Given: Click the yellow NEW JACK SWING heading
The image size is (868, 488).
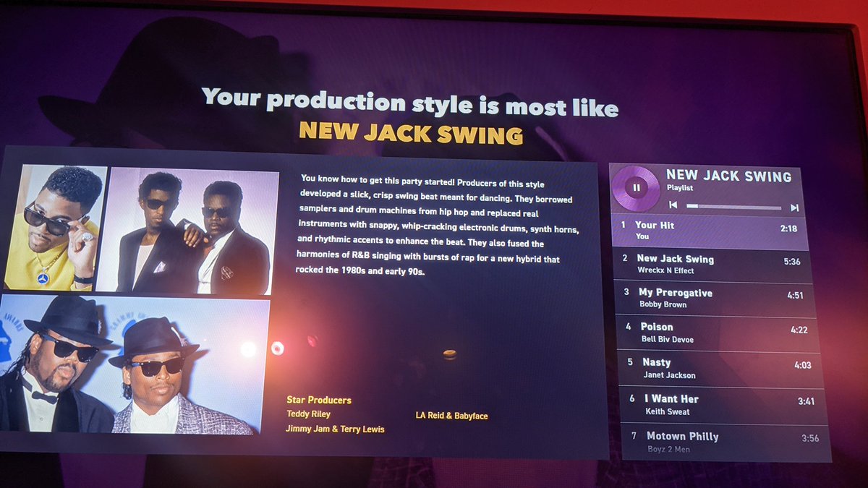Looking at the screenshot, I should point(412,134).
